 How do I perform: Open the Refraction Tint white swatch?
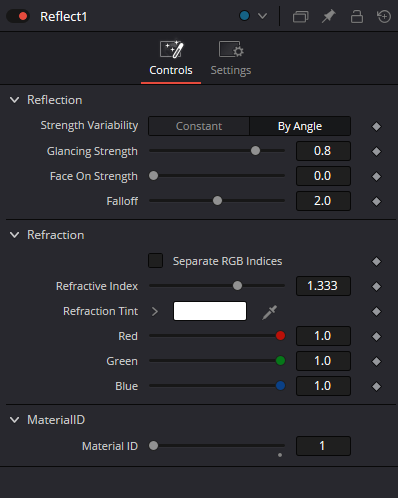coord(210,311)
